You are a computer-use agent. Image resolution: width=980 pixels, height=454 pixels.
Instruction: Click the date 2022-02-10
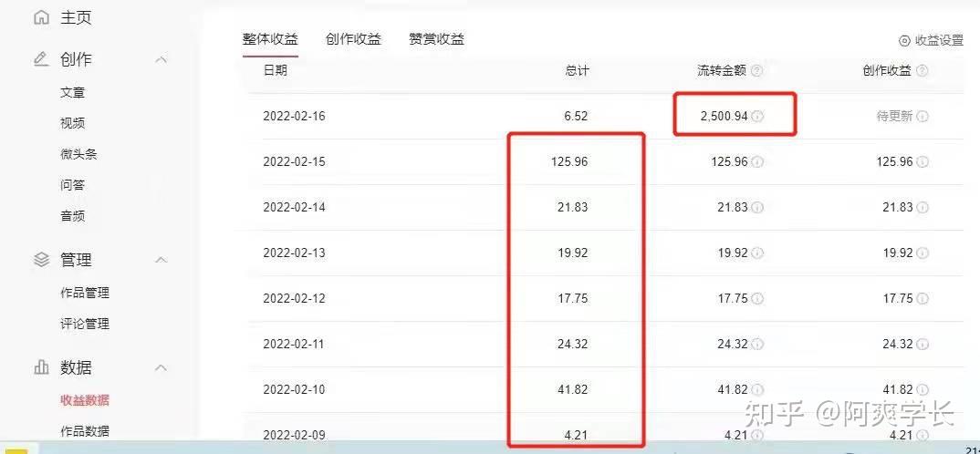295,389
